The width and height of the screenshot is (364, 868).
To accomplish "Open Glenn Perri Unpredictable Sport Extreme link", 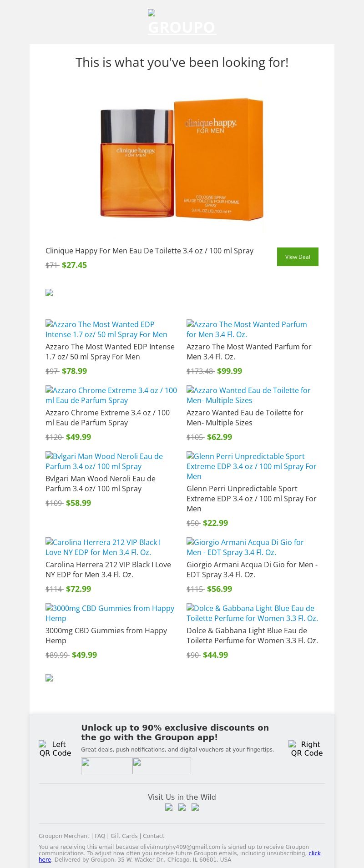I will click(251, 466).
